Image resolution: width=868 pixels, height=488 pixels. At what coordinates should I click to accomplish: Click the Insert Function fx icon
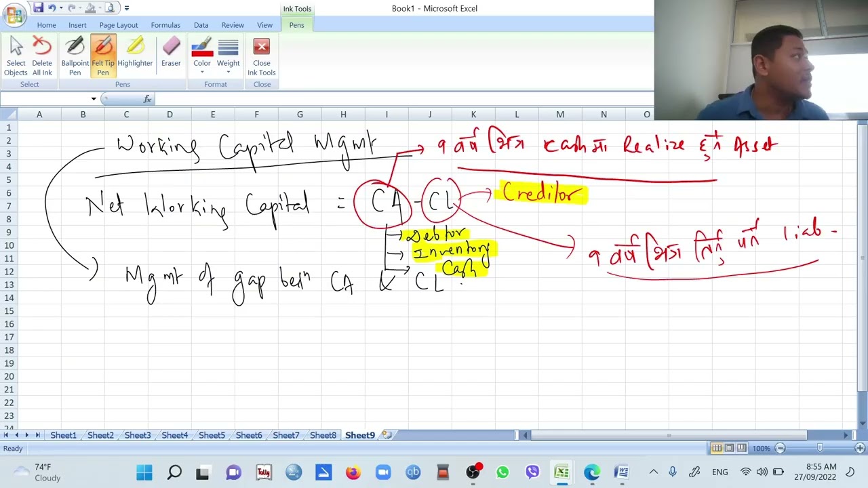coord(147,99)
